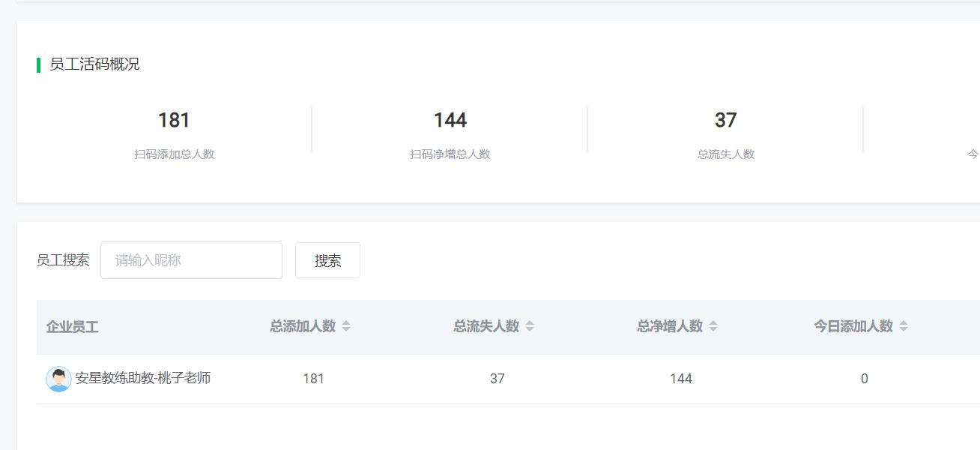
Task: Click the 扫码添加总人数 label
Action: pos(175,154)
